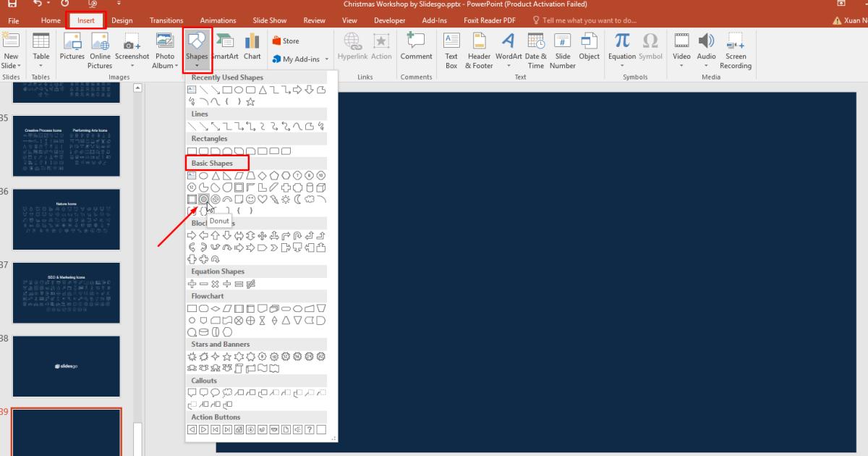This screenshot has width=868, height=456.
Task: Expand the Table insert dropdown
Action: [x=41, y=65]
